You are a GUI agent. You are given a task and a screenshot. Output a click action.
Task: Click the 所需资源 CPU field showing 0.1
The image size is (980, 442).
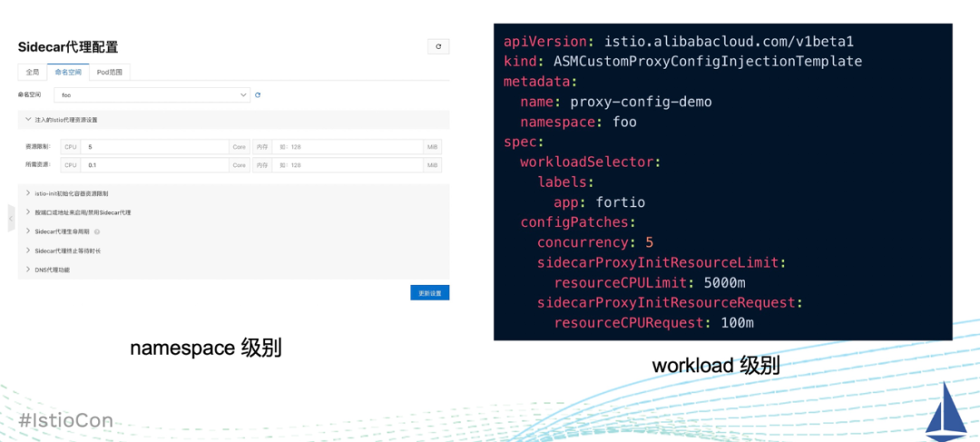point(154,165)
